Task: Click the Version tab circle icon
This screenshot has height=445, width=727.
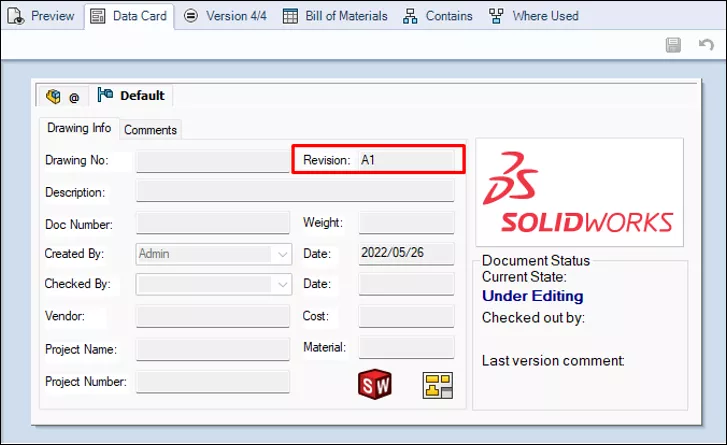Action: (x=191, y=16)
